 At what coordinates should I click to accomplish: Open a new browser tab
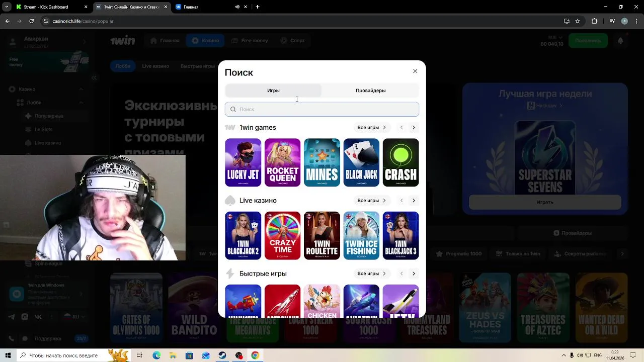click(258, 7)
